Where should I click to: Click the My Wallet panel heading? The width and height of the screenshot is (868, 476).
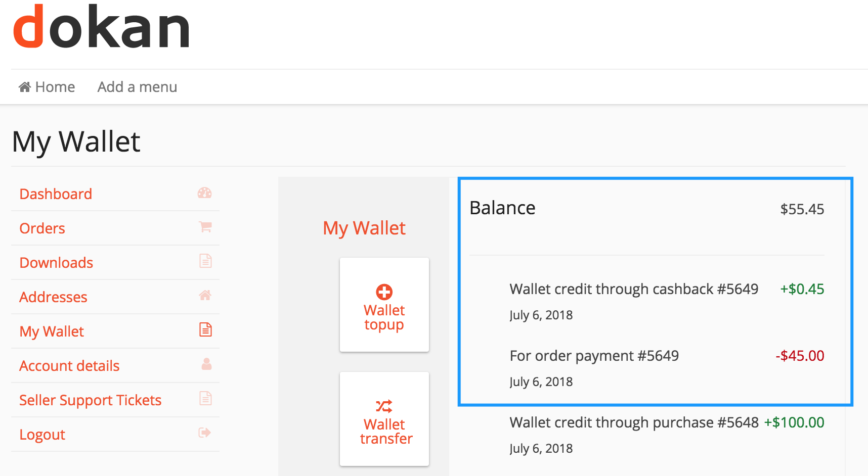tap(364, 228)
